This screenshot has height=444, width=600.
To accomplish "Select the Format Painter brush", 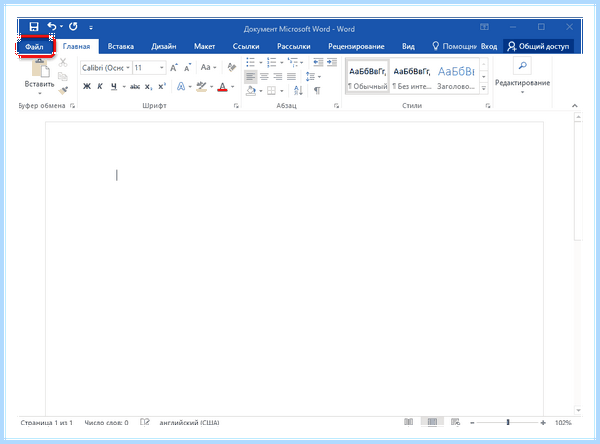I will [x=63, y=90].
